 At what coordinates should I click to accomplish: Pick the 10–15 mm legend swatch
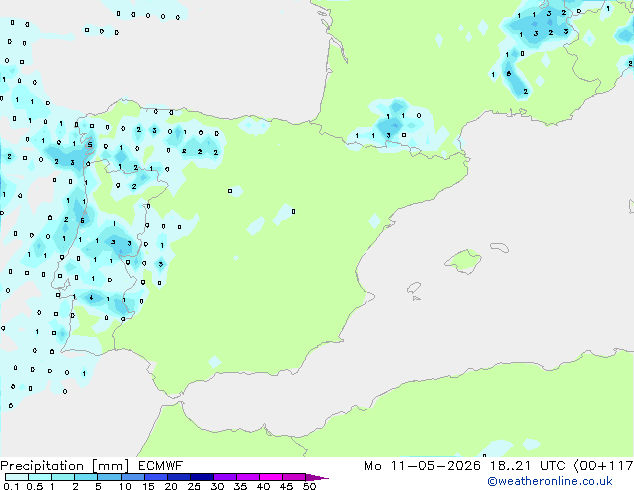pos(132,477)
